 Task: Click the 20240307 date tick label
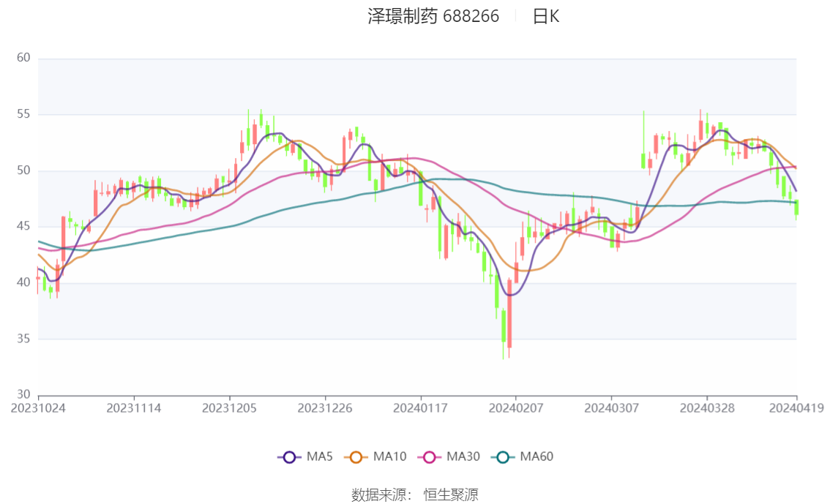coord(611,408)
